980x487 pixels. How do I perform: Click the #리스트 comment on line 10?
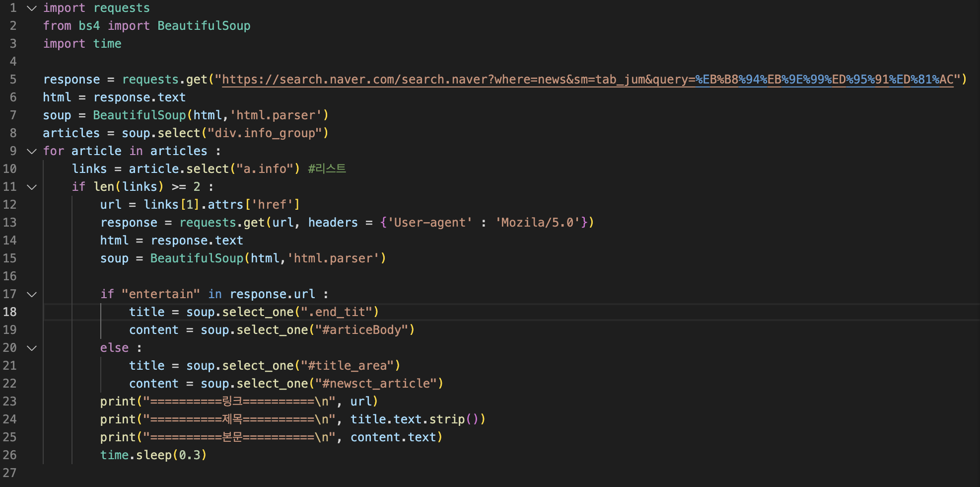click(x=327, y=169)
